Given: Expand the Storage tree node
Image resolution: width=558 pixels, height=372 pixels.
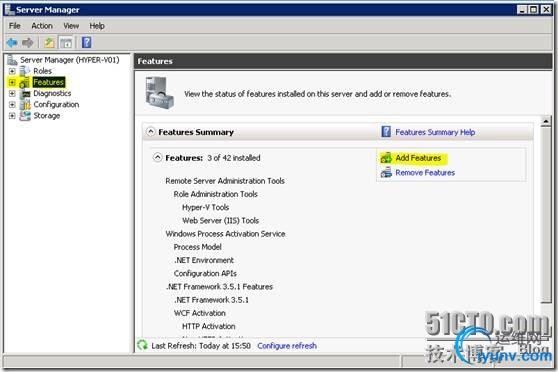Looking at the screenshot, I should coord(12,116).
